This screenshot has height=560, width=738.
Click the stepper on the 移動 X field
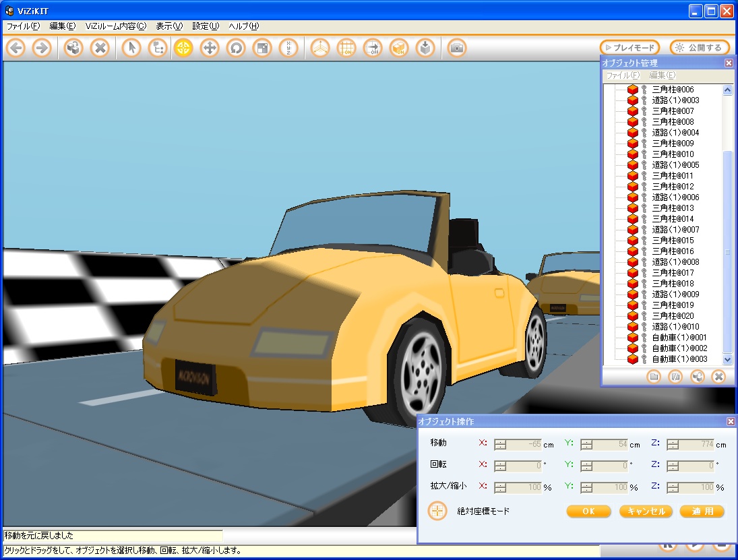(499, 444)
